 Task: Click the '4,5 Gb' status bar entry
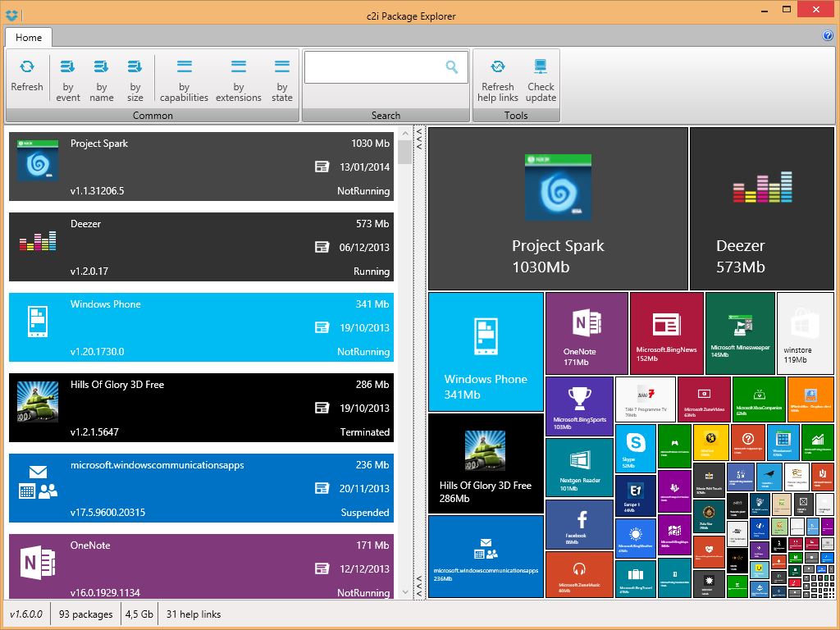pos(139,614)
